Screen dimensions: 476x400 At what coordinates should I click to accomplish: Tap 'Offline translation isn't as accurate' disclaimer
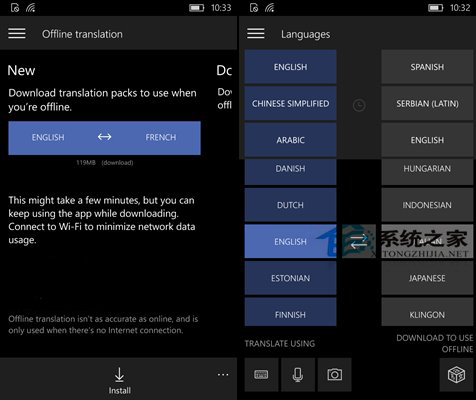(x=103, y=324)
